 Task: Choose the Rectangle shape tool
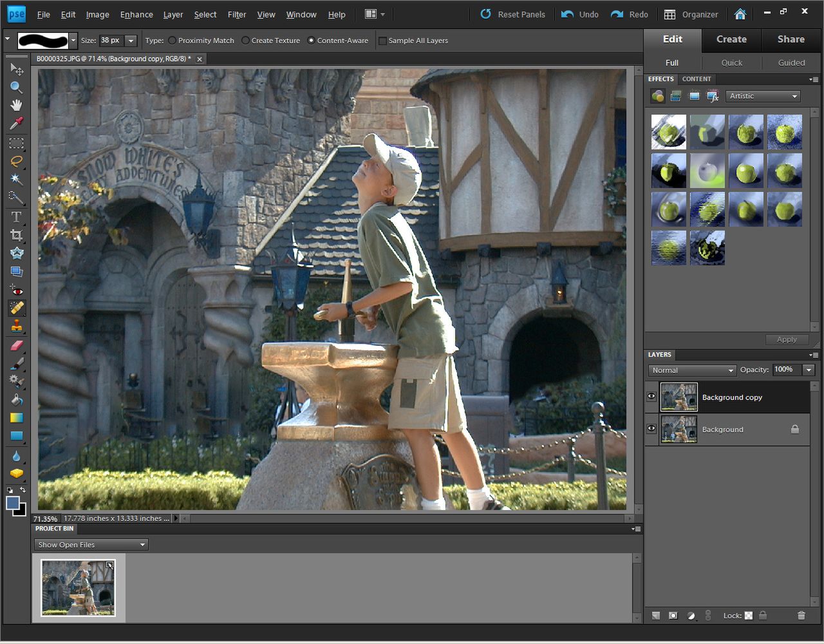[x=16, y=435]
